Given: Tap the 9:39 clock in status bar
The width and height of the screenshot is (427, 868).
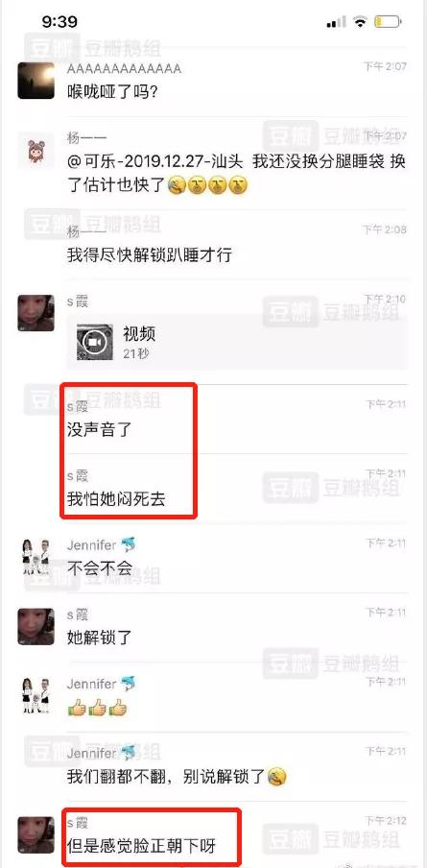Looking at the screenshot, I should click(x=59, y=21).
